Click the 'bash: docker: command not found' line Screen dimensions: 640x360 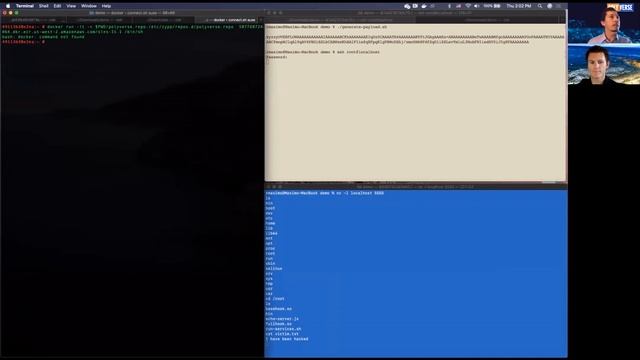(43, 37)
